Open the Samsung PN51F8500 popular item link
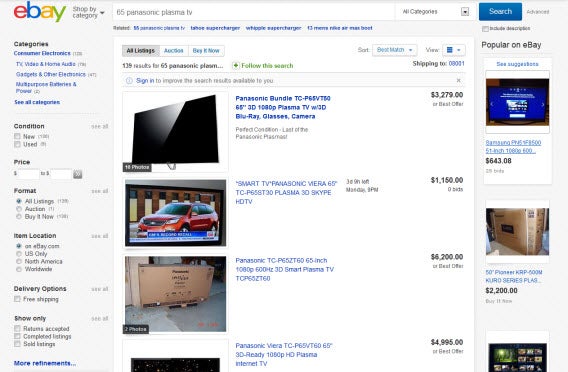This screenshot has height=372, width=568. pos(513,146)
